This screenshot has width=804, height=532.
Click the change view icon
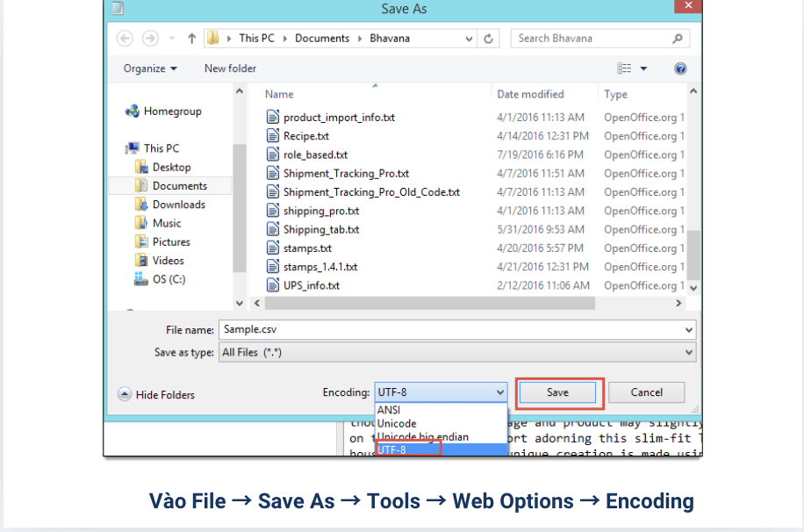[x=625, y=68]
